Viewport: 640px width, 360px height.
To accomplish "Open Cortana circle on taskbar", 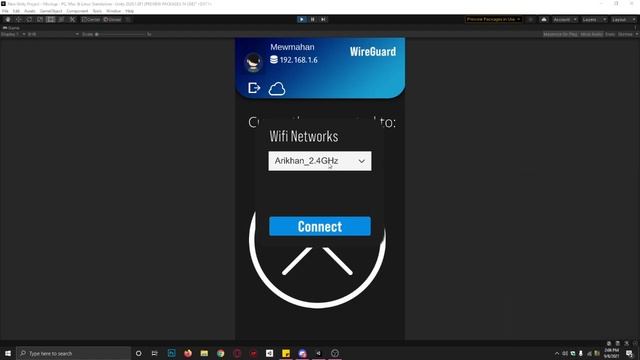I will point(138,353).
